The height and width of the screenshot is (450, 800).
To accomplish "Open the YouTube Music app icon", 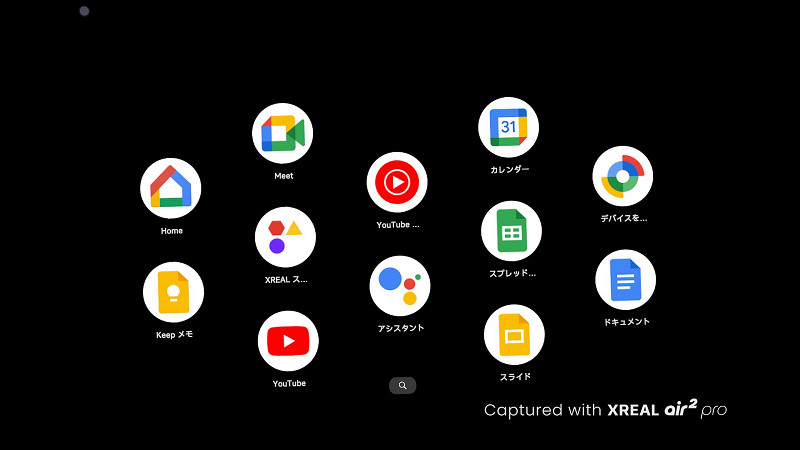I will (x=397, y=182).
